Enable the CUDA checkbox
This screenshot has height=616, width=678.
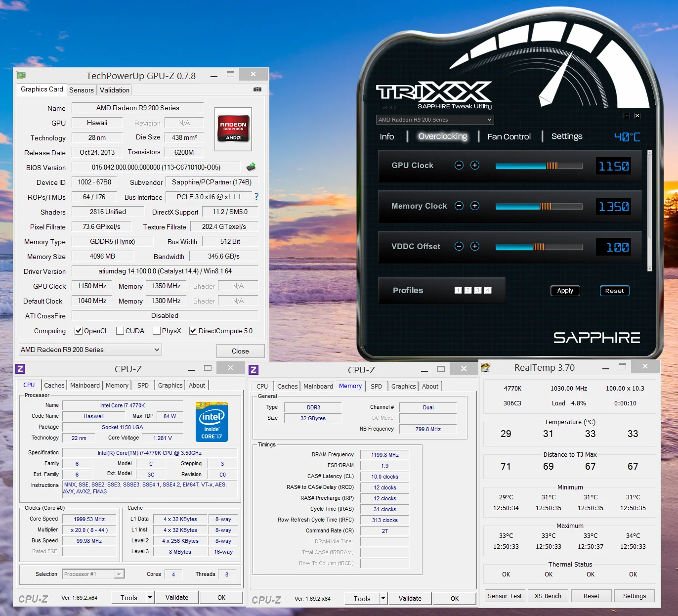pos(120,331)
